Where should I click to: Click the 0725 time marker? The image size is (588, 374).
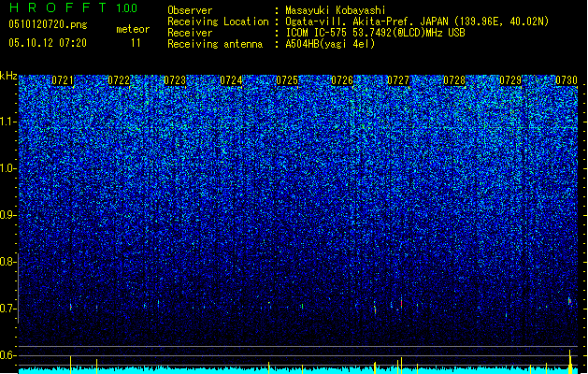[x=286, y=80]
